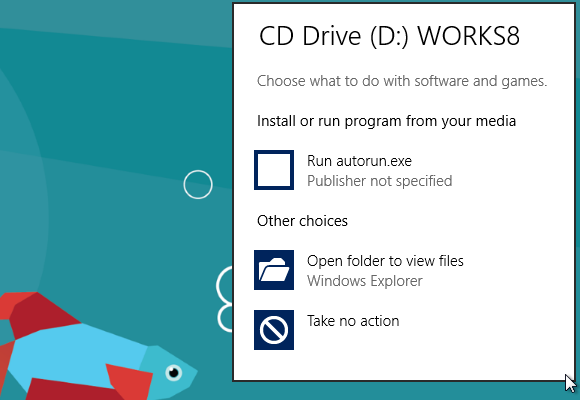This screenshot has width=580, height=400.
Task: Click the no-action prohibited circle icon
Action: (x=274, y=330)
